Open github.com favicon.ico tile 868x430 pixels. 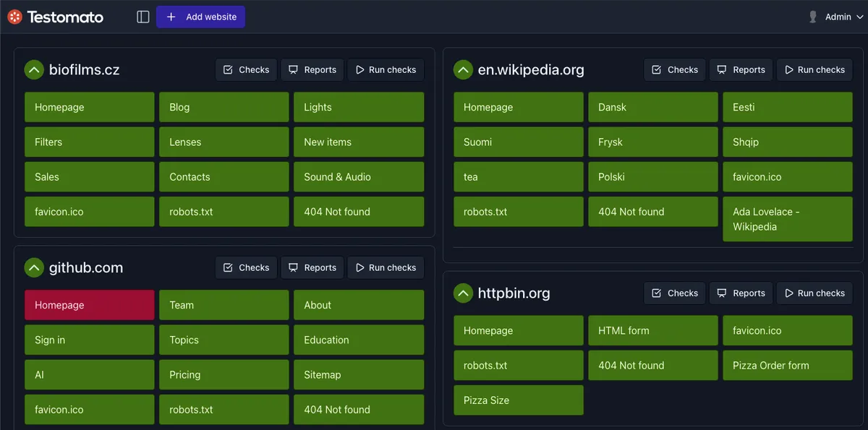90,410
